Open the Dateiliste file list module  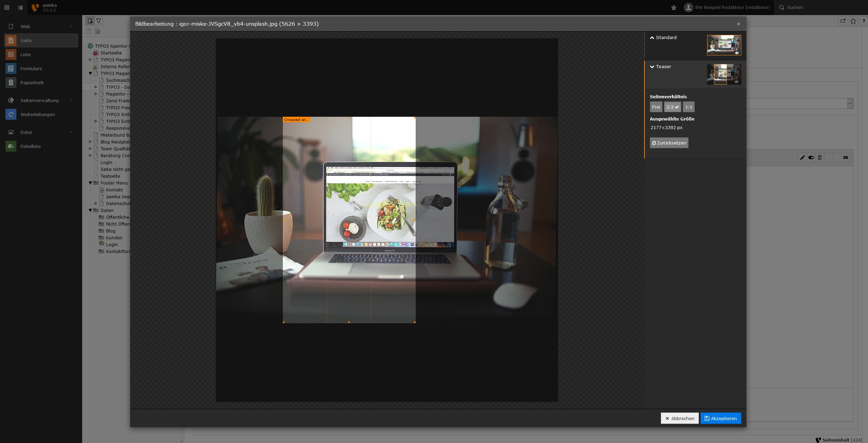[30, 146]
